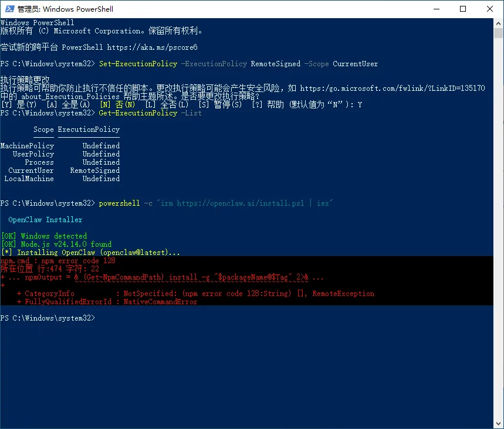The height and width of the screenshot is (429, 504).
Task: Click the 所在位置 行:474 字符: 22 line
Action: click(x=50, y=269)
